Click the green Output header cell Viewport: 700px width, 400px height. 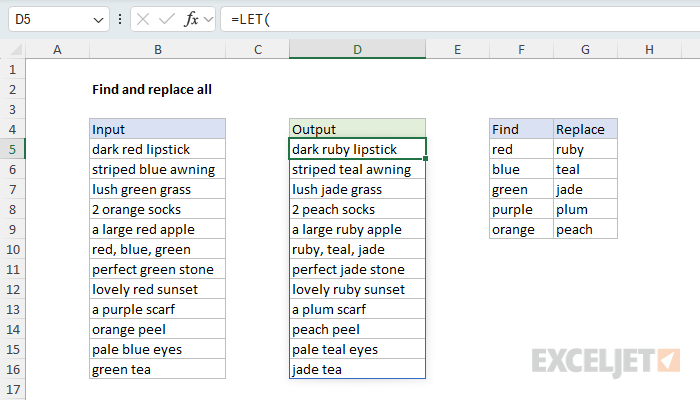(357, 129)
